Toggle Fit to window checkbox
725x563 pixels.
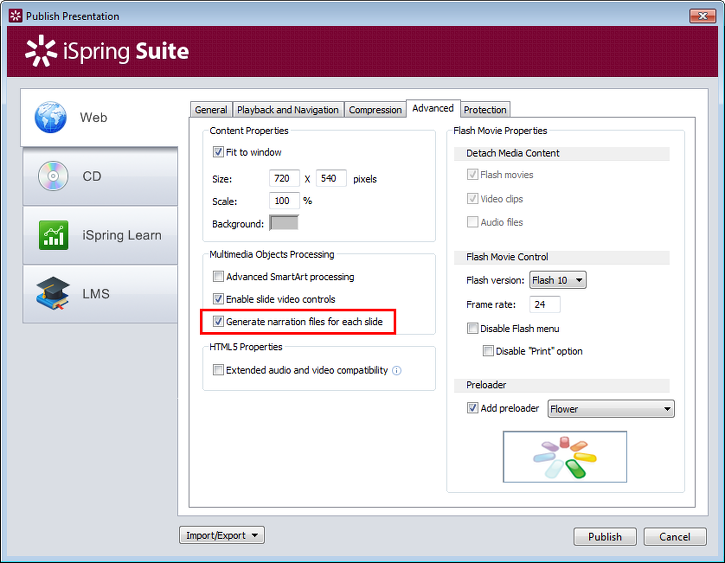click(x=218, y=152)
